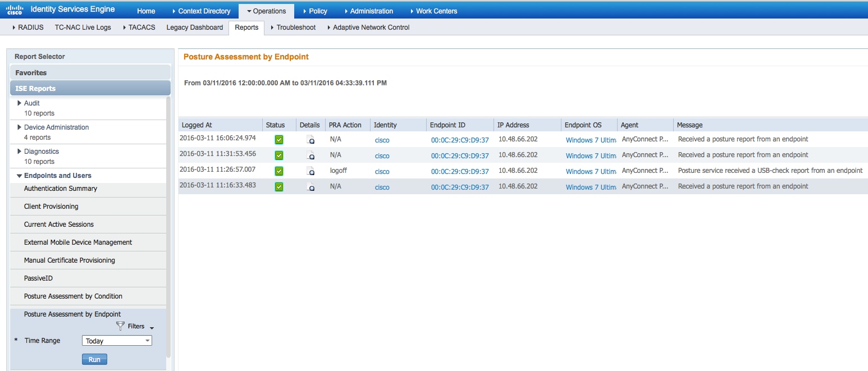Screen dimensions: 868x371
Task: Open cisco identity link in 16:06:24.974 row
Action: coord(382,140)
